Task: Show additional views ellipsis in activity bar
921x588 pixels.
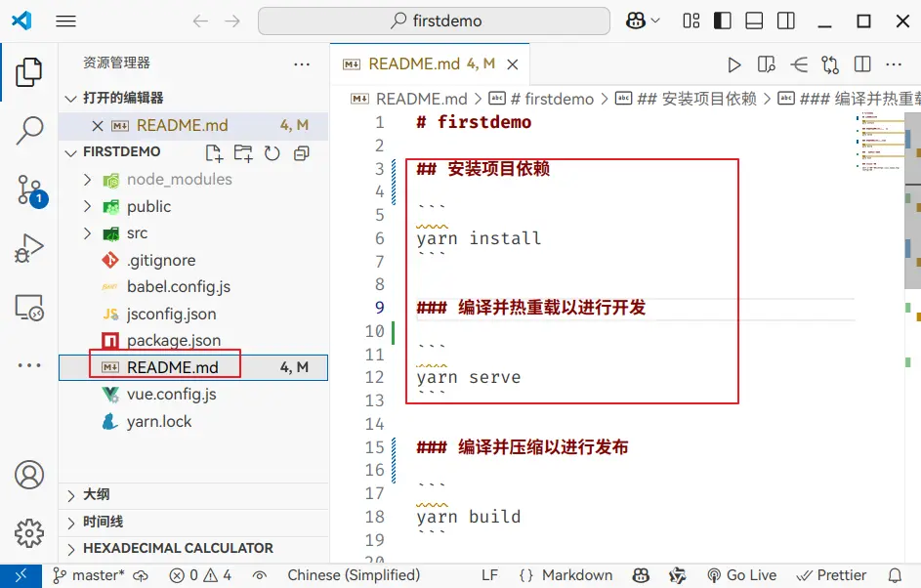Action: 28,365
